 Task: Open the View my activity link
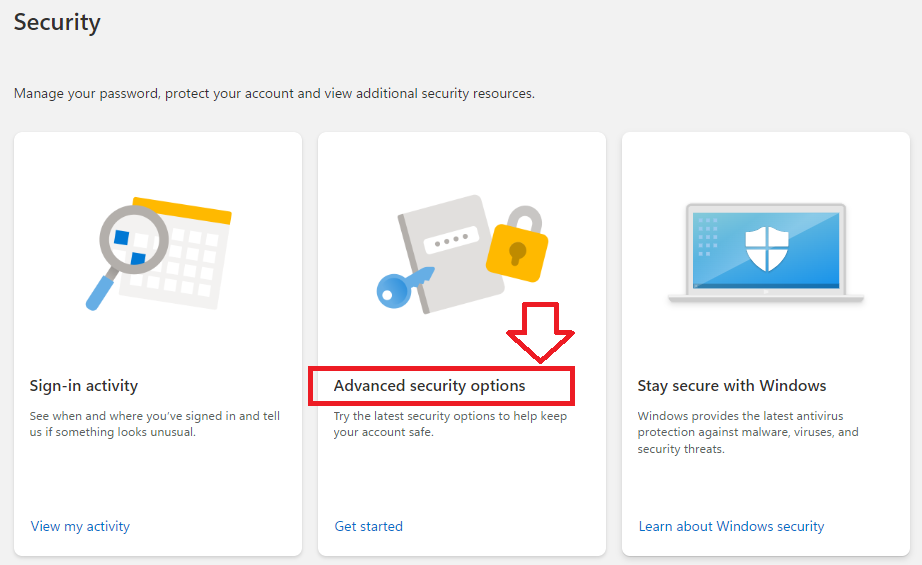(80, 526)
